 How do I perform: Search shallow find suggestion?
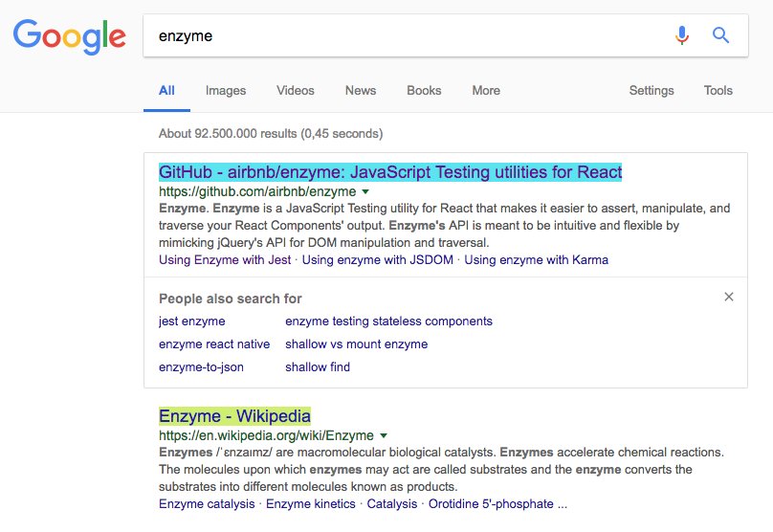pos(318,367)
